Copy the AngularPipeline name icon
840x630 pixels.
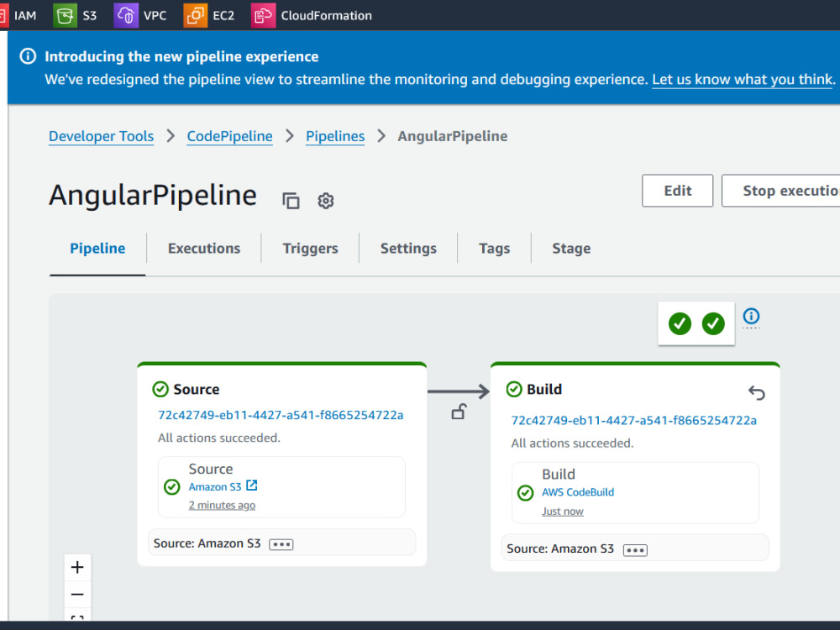pyautogui.click(x=291, y=201)
